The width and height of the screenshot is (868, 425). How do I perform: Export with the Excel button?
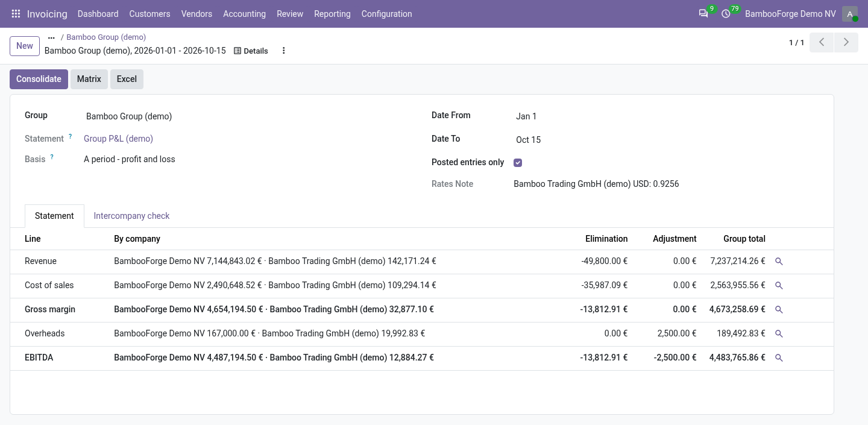(x=127, y=79)
